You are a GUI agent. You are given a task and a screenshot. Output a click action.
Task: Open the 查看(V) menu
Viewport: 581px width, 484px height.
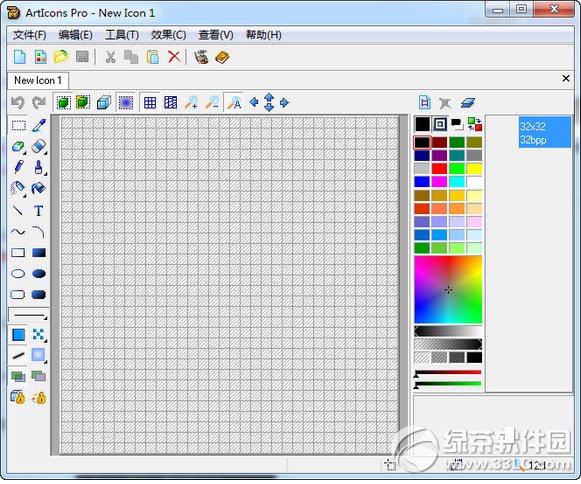(216, 35)
